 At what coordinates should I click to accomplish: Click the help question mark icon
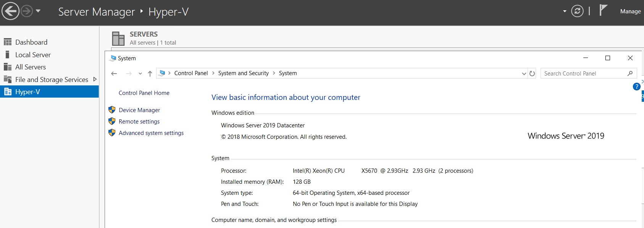click(636, 87)
